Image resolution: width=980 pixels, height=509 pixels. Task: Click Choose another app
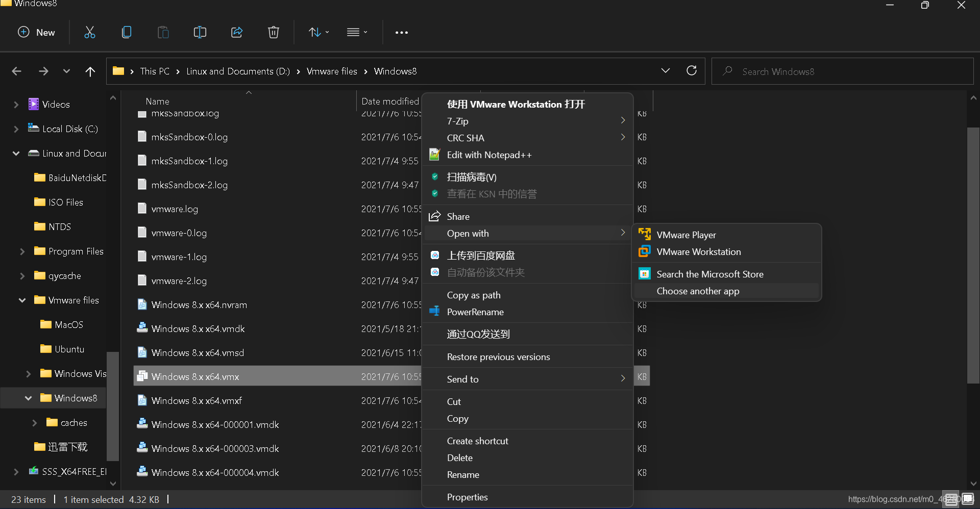pos(727,291)
